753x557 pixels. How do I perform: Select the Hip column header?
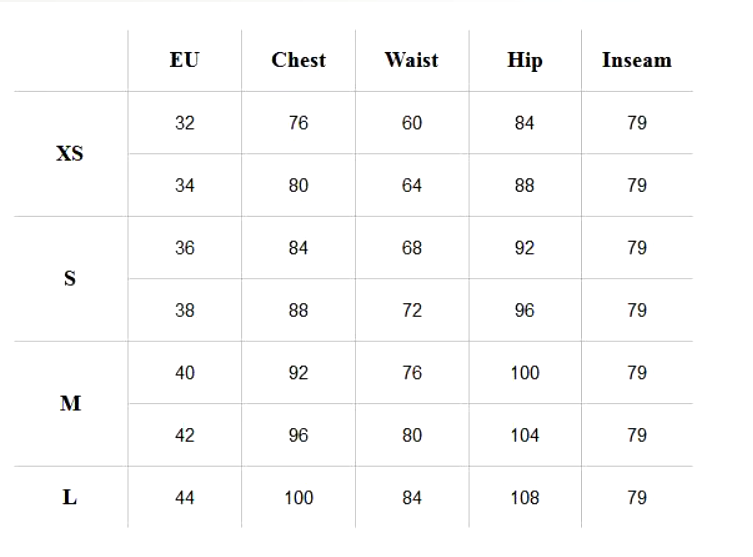pos(525,60)
